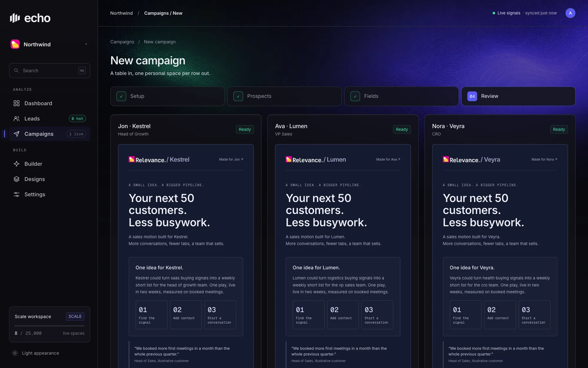Click the Ready badge on Nora · Veyra card
Image resolution: width=588 pixels, height=368 pixels.
pos(559,130)
